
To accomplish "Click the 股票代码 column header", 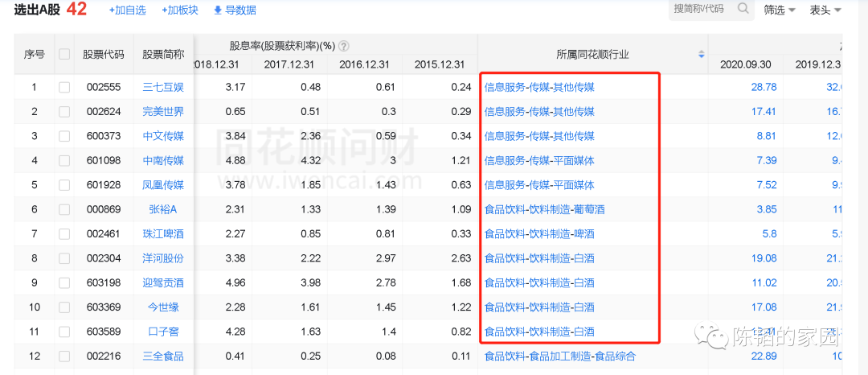I will [x=104, y=54].
